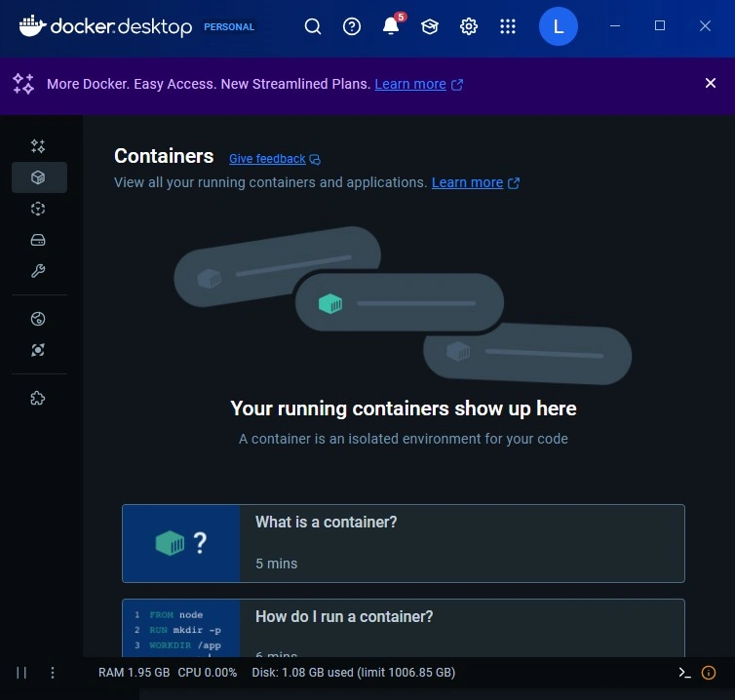
Task: Maximize the Docker Desktop window
Action: [660, 25]
